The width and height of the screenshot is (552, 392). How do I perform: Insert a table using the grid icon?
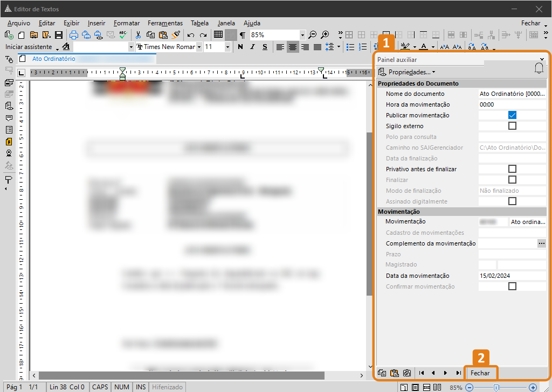click(218, 35)
